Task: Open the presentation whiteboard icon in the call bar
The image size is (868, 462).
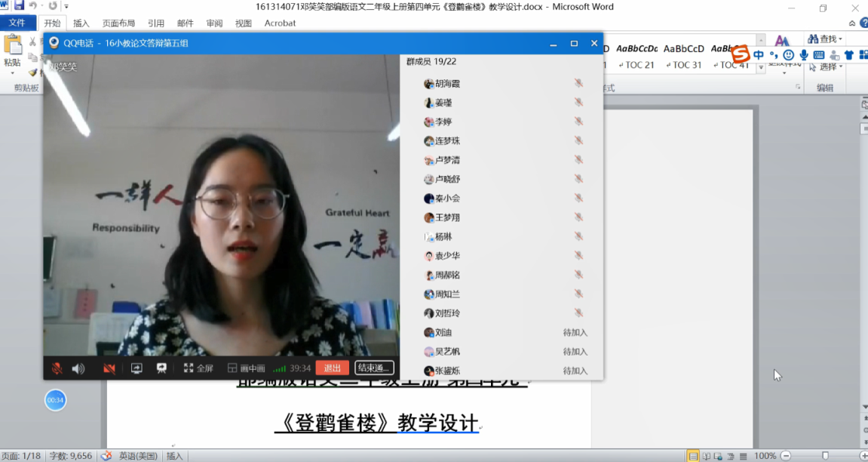Action: coord(161,368)
